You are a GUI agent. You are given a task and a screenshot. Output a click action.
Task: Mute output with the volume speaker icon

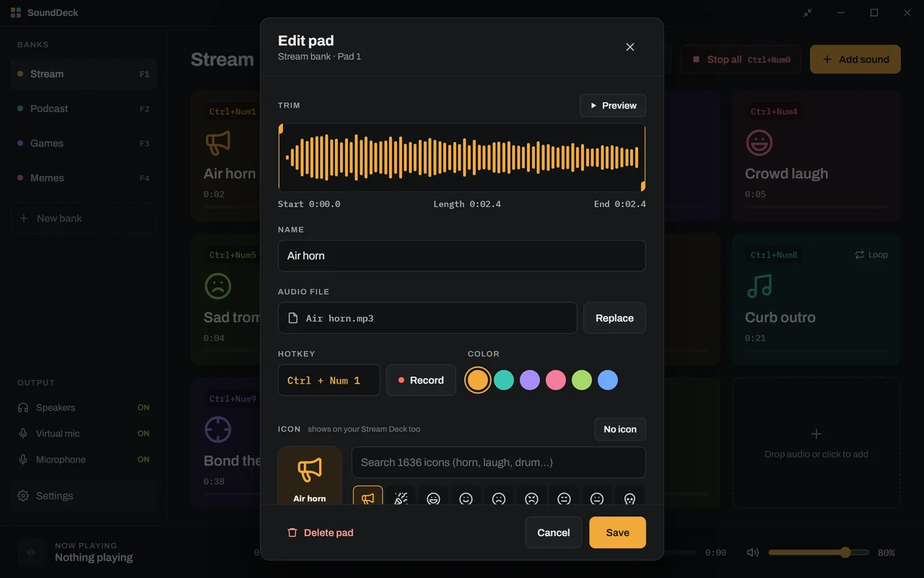click(x=753, y=553)
